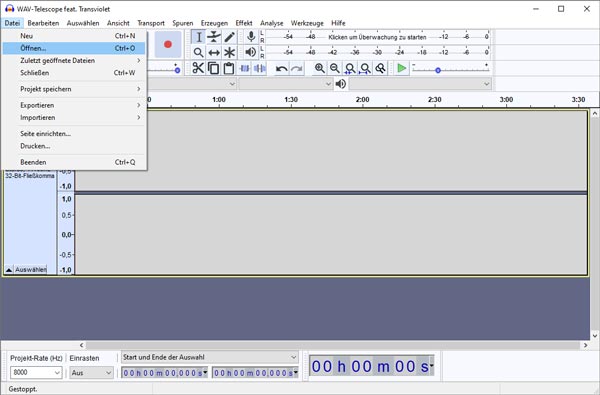600x395 pixels.
Task: Open 'Start und Ende der Auswahl' dropdown
Action: click(x=210, y=357)
